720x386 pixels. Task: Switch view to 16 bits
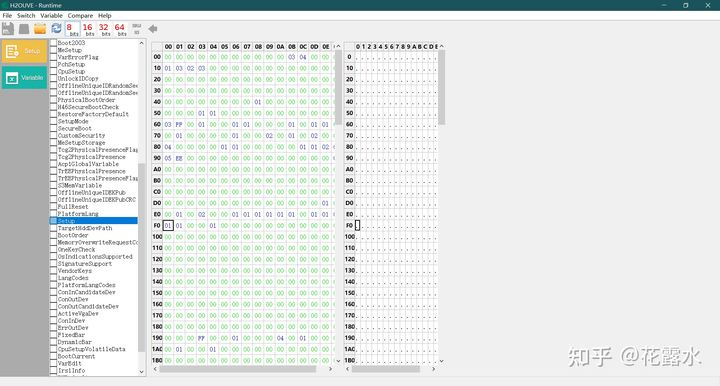(x=88, y=29)
